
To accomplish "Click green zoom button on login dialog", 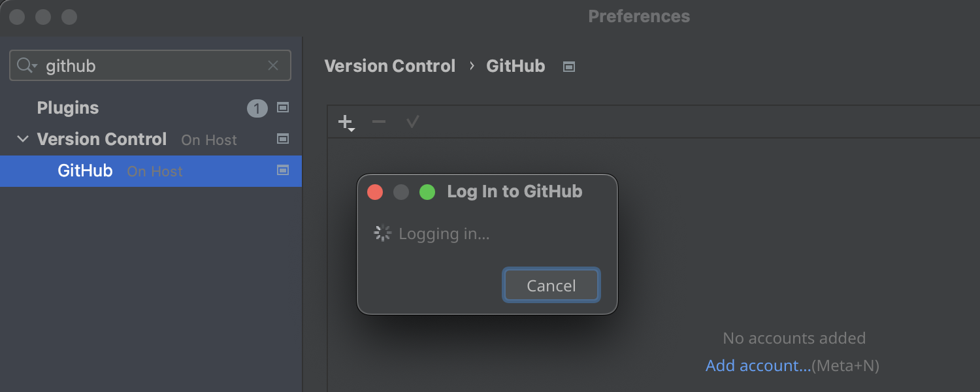I will 427,192.
